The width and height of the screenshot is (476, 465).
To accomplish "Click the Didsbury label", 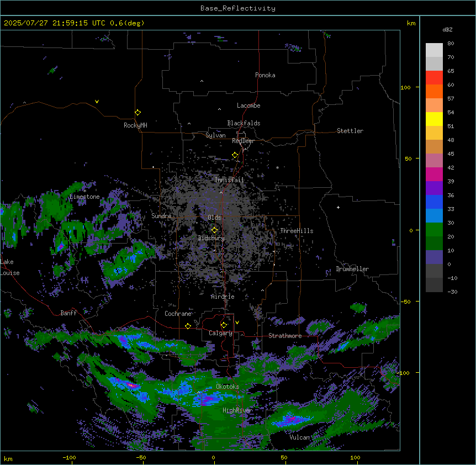I will (211, 238).
